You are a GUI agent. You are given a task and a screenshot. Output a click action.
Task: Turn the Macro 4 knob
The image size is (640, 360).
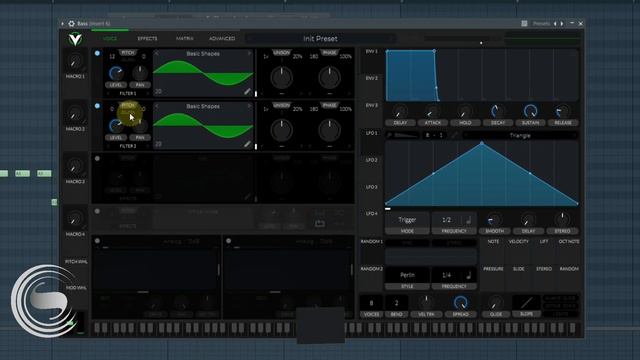coord(75,220)
